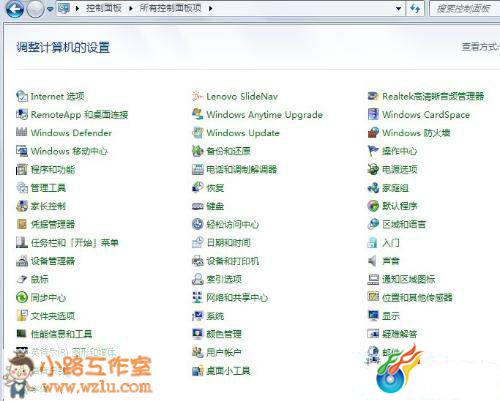
Task: Open the RemoteApp 和桌面连接 icon
Action: click(22, 115)
